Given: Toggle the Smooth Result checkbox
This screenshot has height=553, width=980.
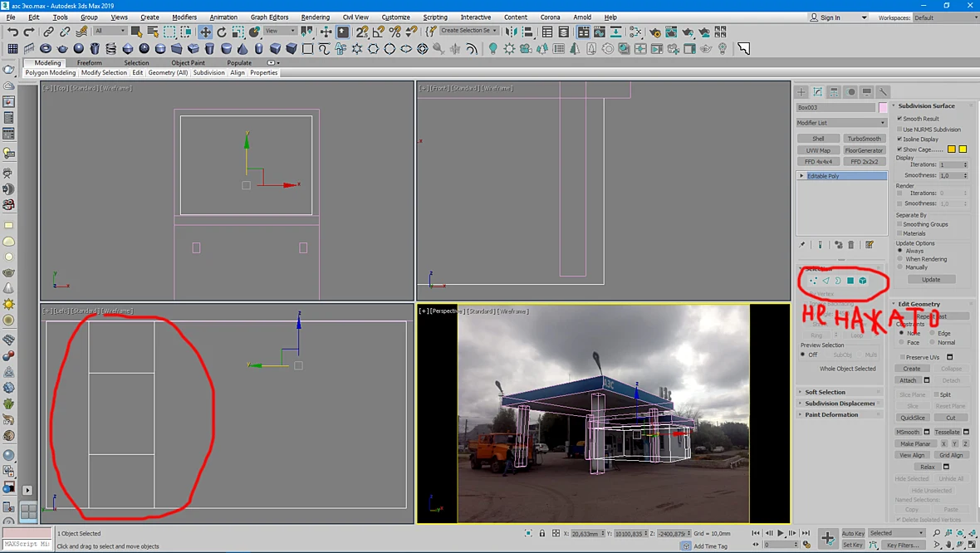Looking at the screenshot, I should coord(899,119).
